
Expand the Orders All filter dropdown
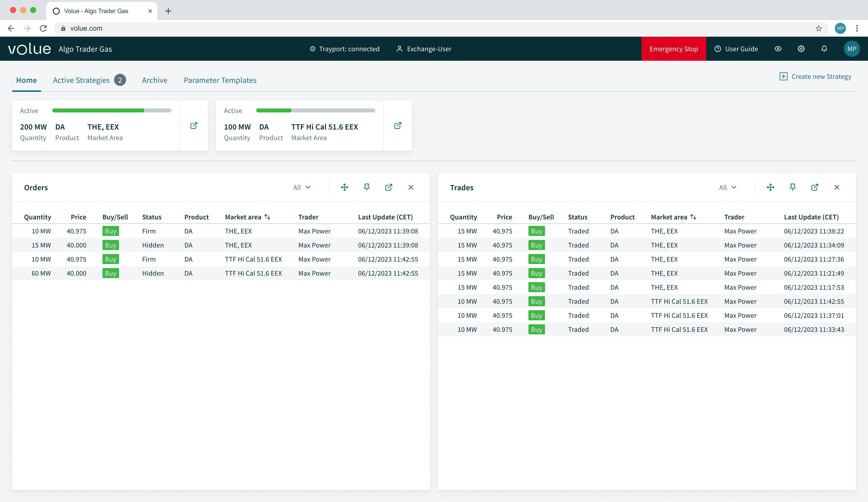click(x=302, y=187)
